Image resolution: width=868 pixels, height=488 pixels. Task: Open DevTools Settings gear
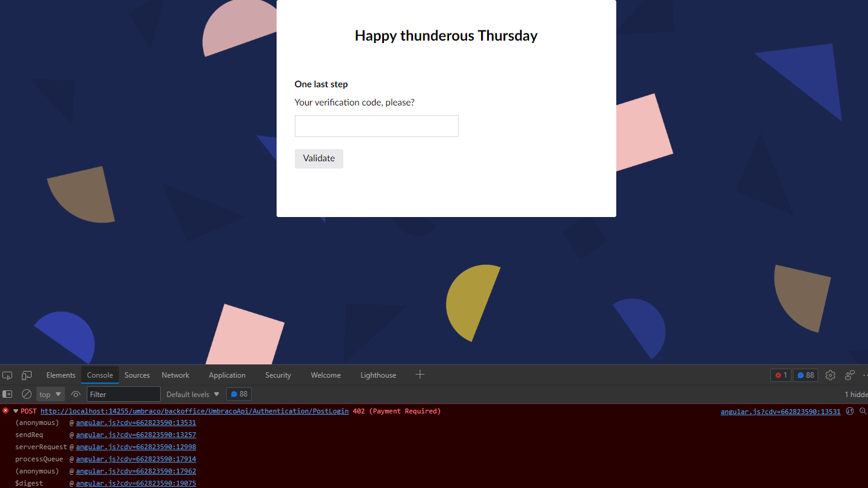click(x=830, y=375)
